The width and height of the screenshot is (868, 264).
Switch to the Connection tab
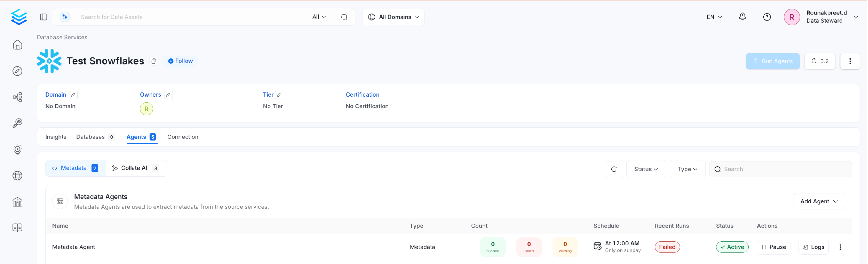(x=183, y=137)
